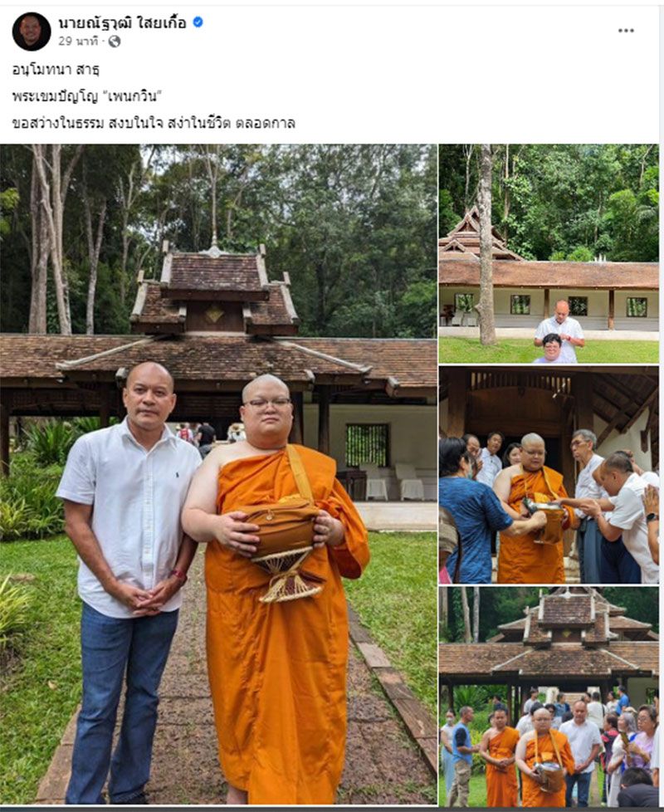Open the post options three-dot menu
The height and width of the screenshot is (812, 664).
coord(626,31)
